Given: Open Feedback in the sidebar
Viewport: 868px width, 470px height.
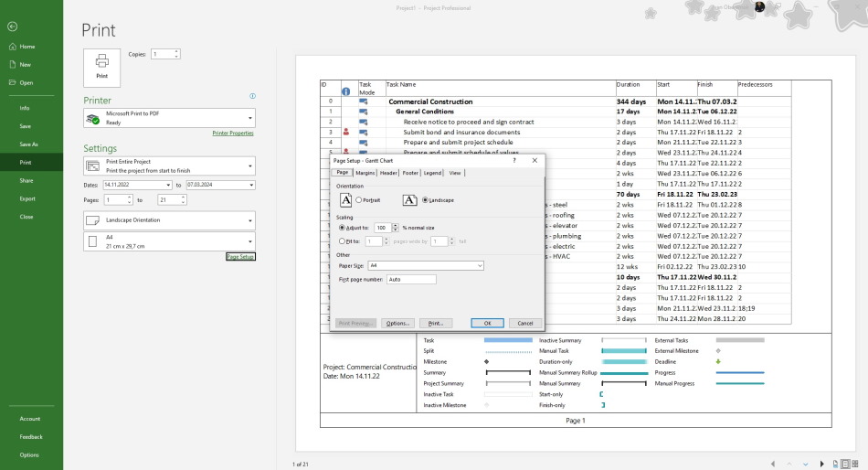Looking at the screenshot, I should [x=32, y=437].
